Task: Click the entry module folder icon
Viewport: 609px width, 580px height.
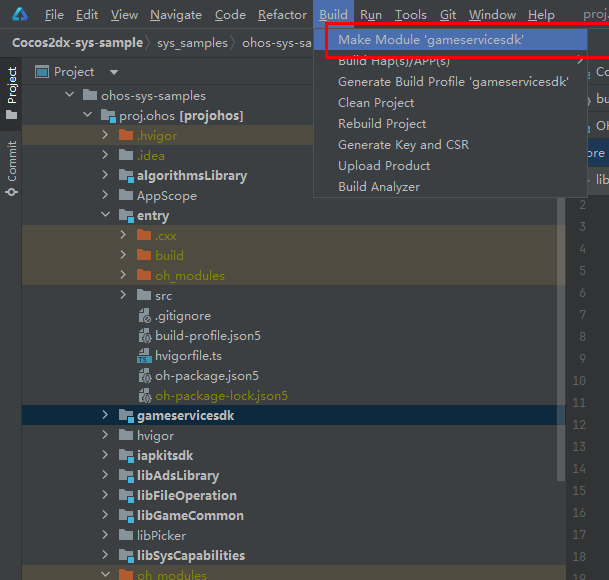Action: [126, 216]
